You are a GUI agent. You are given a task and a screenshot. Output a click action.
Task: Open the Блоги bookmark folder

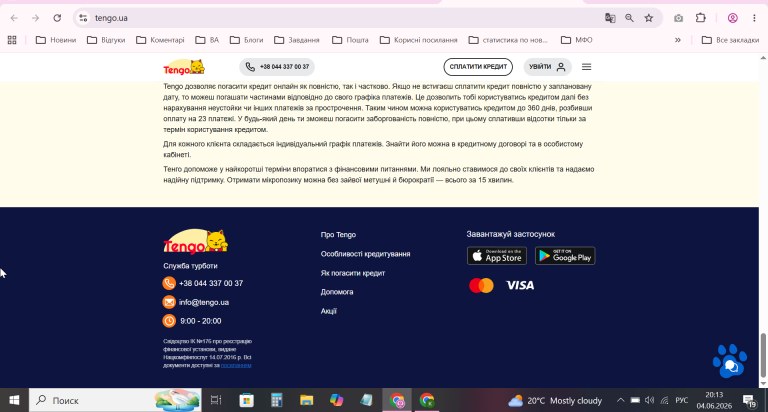(x=247, y=40)
